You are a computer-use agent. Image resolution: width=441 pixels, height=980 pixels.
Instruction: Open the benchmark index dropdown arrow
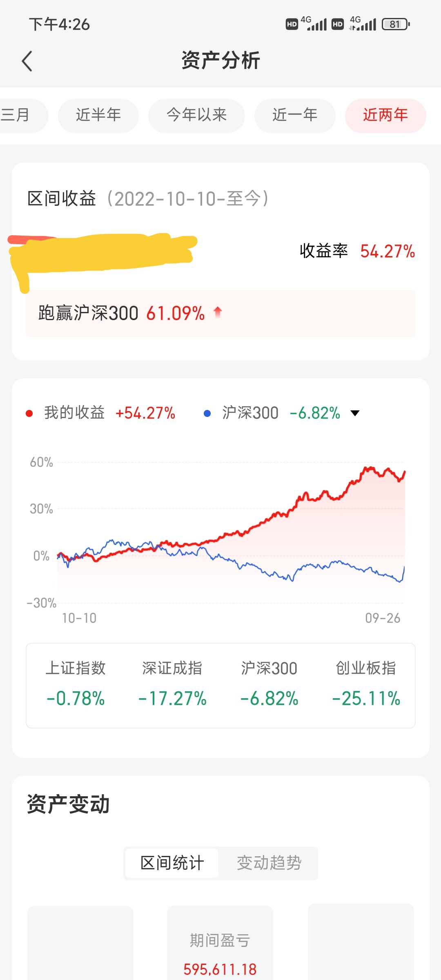355,413
